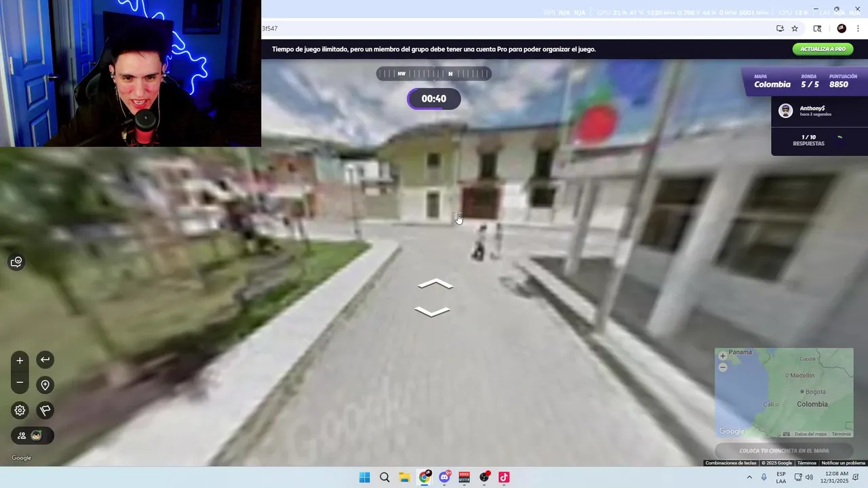This screenshot has height=488, width=868.
Task: Click ACTUALIZA A PRO button
Action: pos(823,49)
